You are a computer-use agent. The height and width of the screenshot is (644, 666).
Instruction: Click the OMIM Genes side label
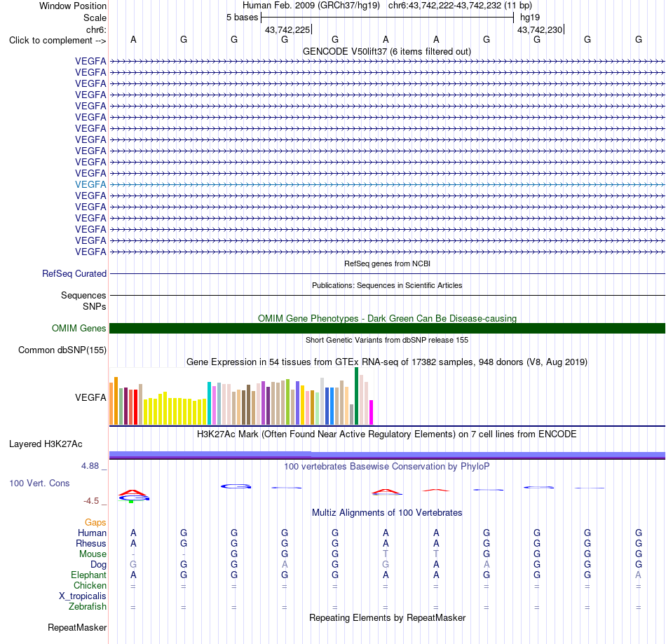pos(79,328)
